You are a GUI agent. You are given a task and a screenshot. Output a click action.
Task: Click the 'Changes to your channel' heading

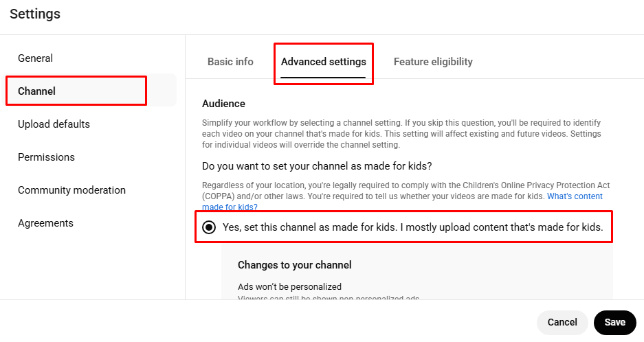[x=294, y=264]
